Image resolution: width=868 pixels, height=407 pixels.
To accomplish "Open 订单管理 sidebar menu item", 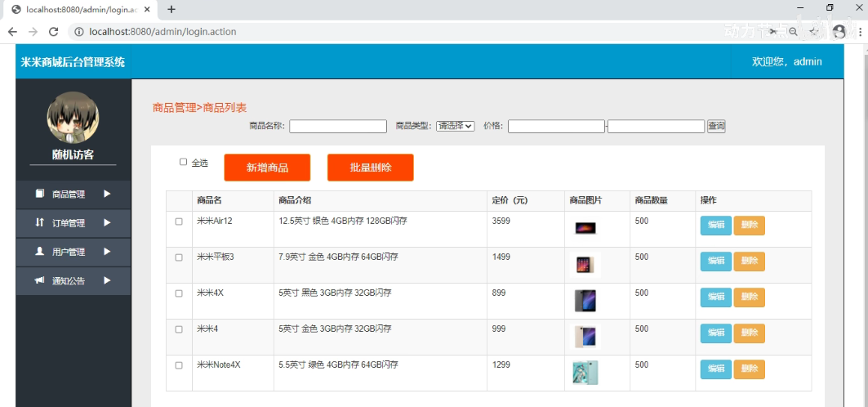I will click(73, 223).
